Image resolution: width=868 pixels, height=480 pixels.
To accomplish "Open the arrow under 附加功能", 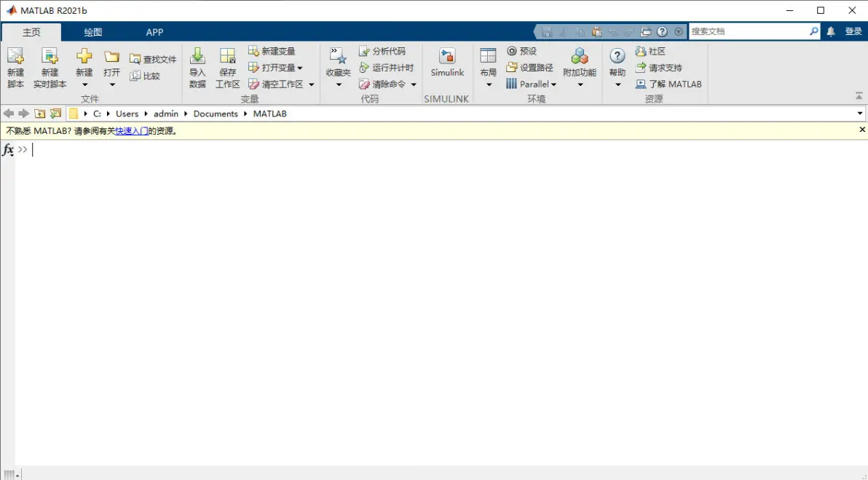I will [x=580, y=84].
